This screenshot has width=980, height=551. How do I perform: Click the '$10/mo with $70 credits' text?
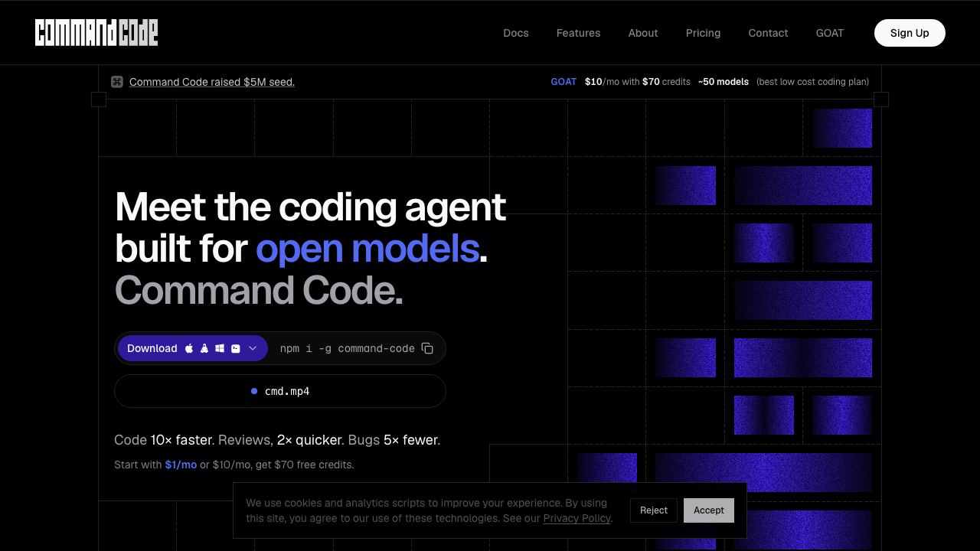(638, 82)
